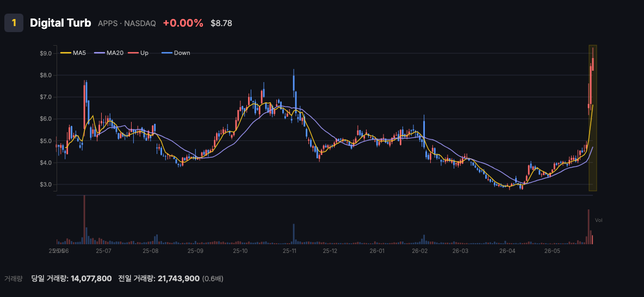Click the $8.0 y-axis label
The height and width of the screenshot is (297, 644).
(45, 75)
